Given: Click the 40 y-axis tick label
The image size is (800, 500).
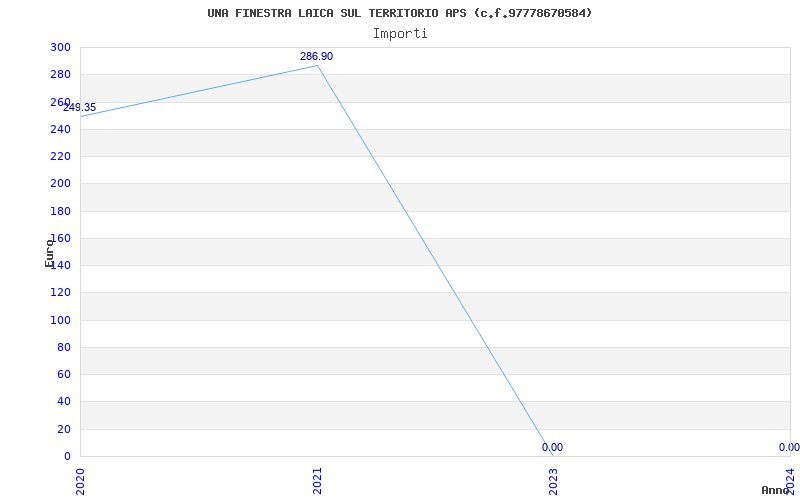Looking at the screenshot, I should pos(64,402).
